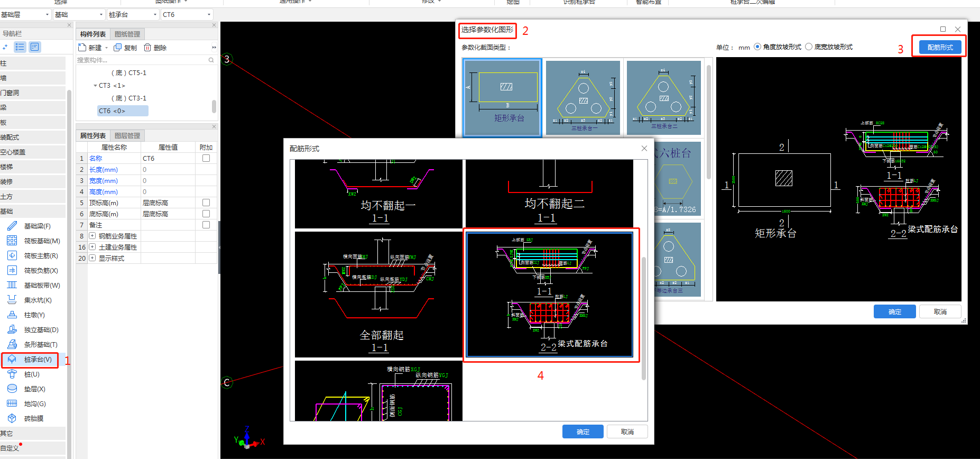The height and width of the screenshot is (459, 980).
Task: Switch to 构件列表 tab
Action: pos(93,34)
